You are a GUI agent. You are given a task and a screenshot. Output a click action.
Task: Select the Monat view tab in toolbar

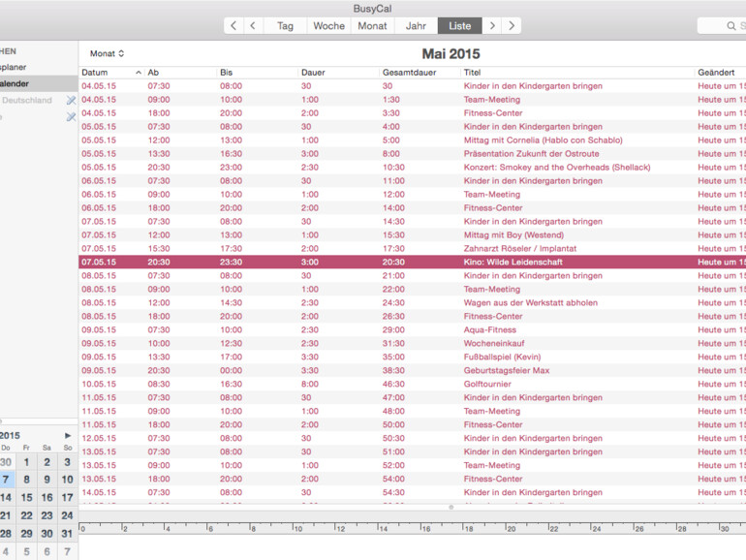click(x=372, y=26)
